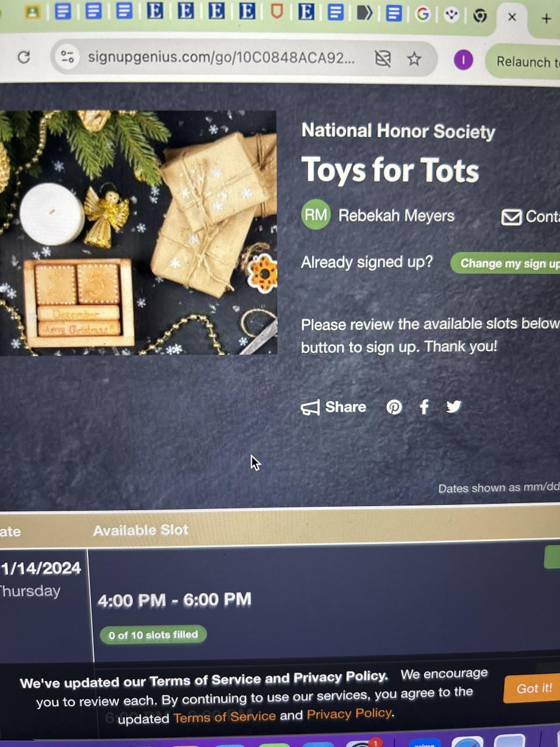560x747 pixels.
Task: Share on Pinterest icon
Action: pyautogui.click(x=394, y=407)
